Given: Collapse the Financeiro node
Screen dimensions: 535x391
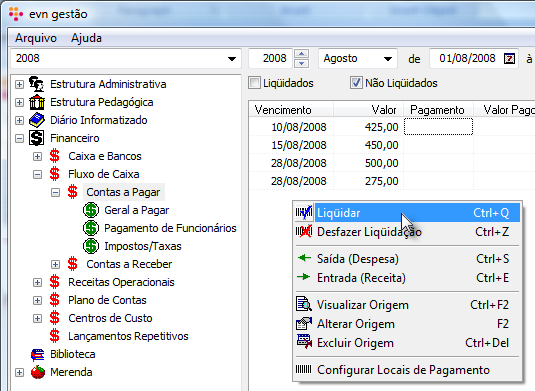Looking at the screenshot, I should pyautogui.click(x=19, y=139).
